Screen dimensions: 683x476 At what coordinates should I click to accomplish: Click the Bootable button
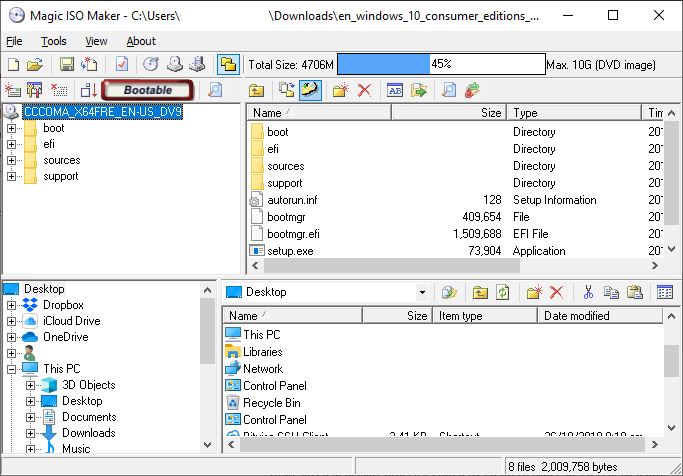[x=148, y=90]
